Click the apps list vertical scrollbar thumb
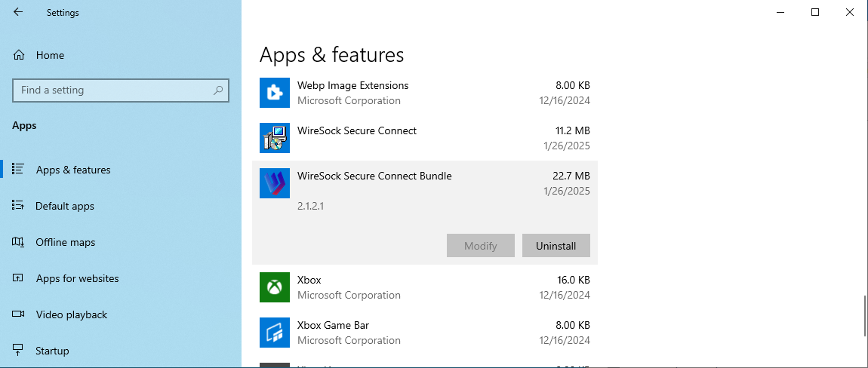 (x=865, y=316)
